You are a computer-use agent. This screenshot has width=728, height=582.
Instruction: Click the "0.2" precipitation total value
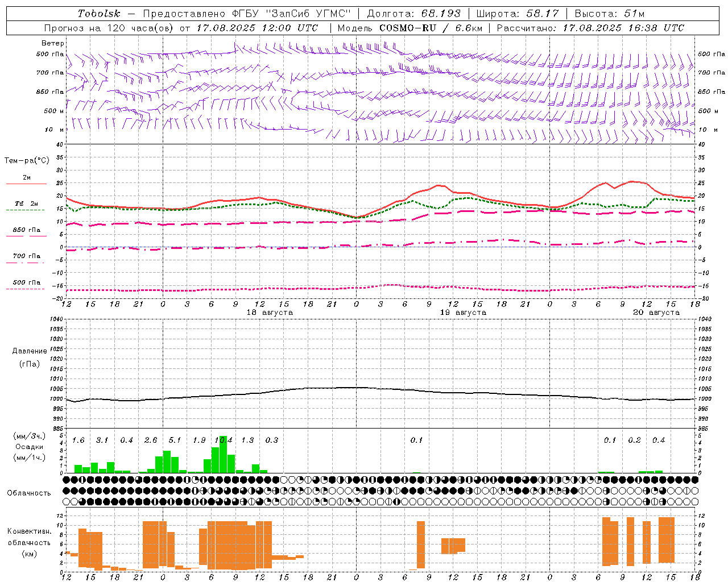tap(634, 440)
